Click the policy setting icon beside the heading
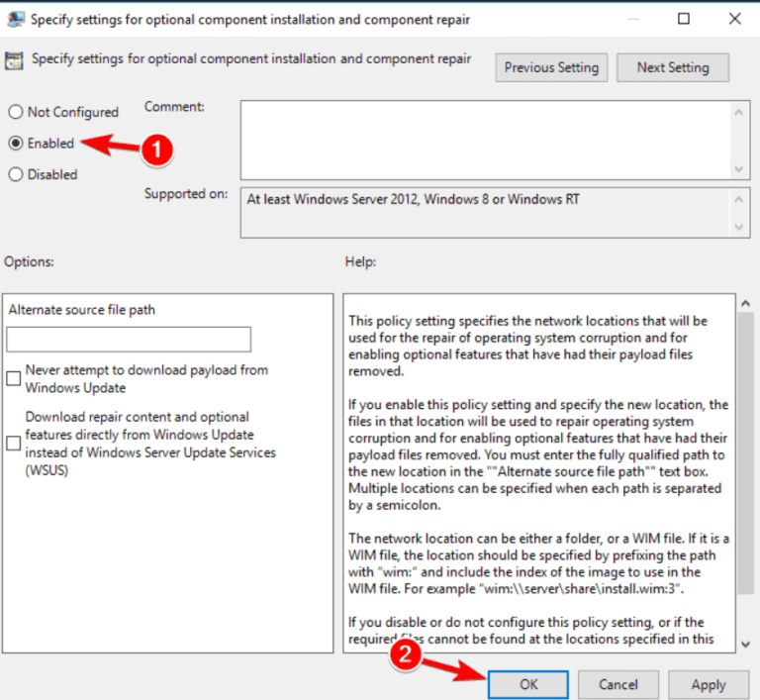 pyautogui.click(x=15, y=61)
